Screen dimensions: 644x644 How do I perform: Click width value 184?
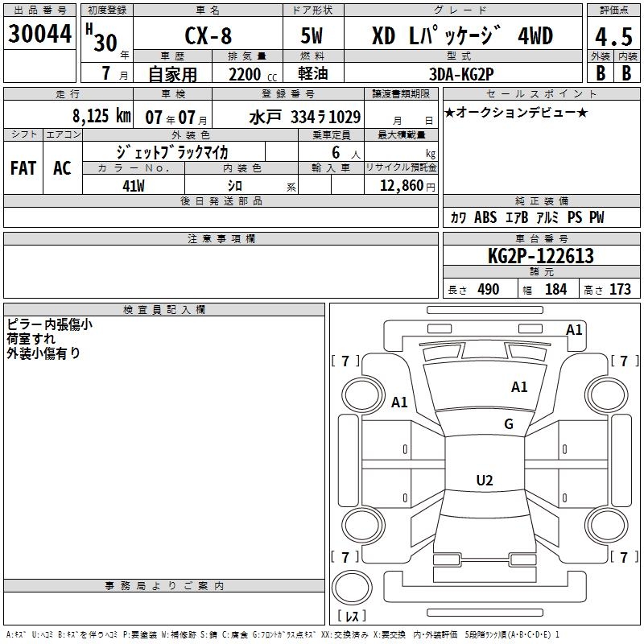coord(555,289)
